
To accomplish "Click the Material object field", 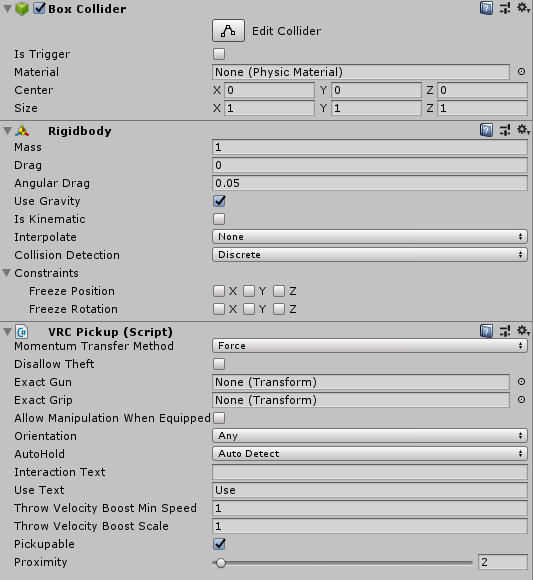I will point(361,72).
